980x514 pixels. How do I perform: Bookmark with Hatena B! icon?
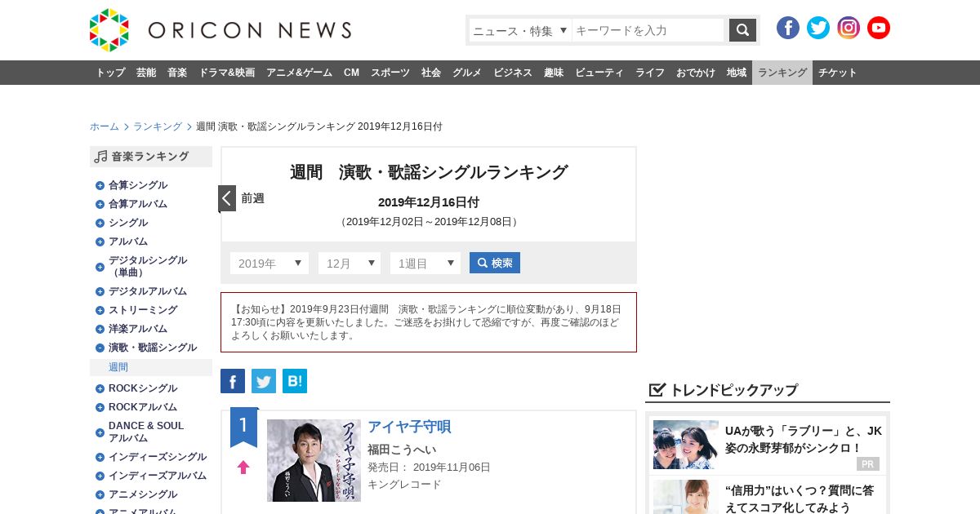coord(295,381)
